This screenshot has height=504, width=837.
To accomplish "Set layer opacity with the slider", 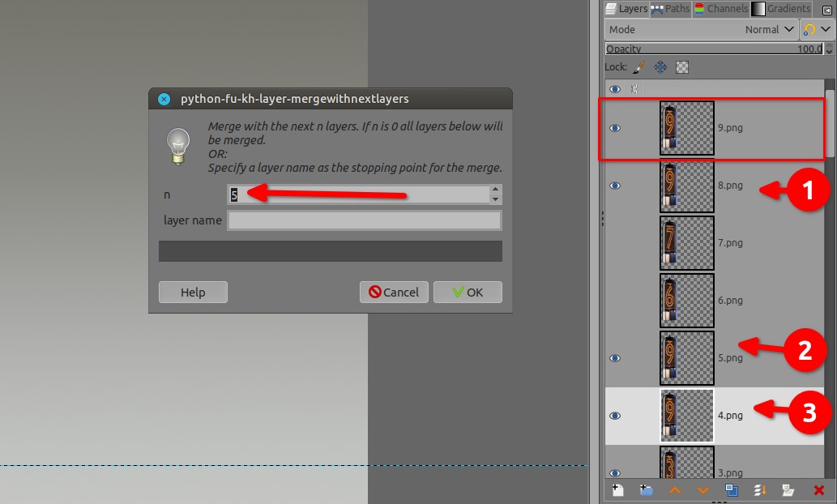I will pos(714,49).
